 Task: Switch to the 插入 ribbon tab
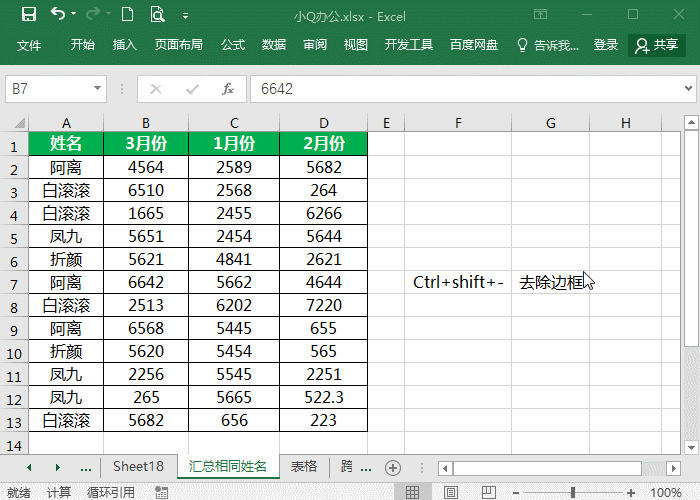125,45
